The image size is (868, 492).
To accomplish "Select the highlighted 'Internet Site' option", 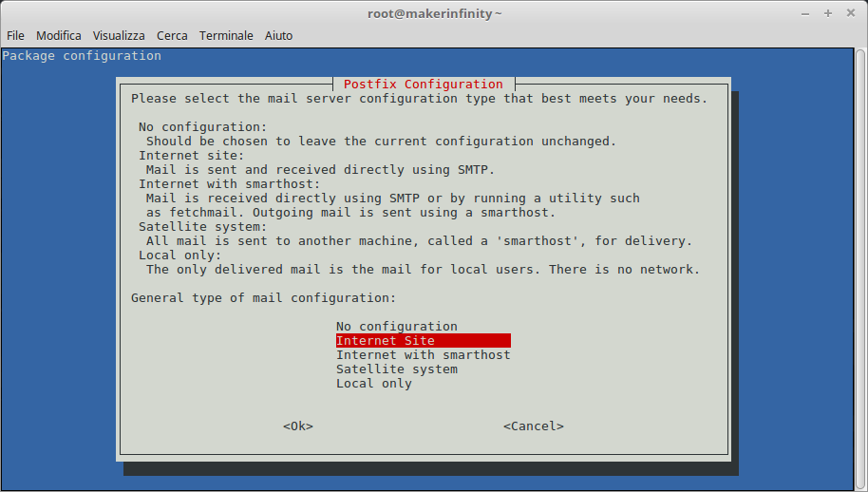I will pos(424,340).
